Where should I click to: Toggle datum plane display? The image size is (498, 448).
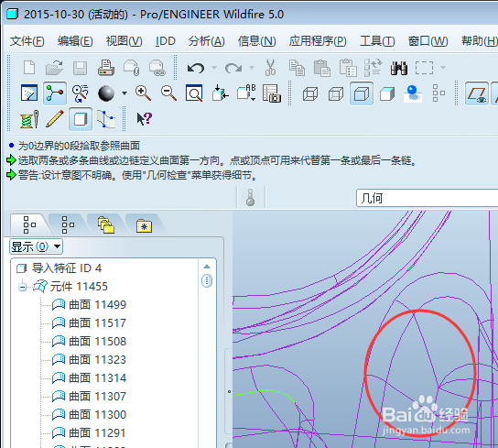click(x=477, y=93)
